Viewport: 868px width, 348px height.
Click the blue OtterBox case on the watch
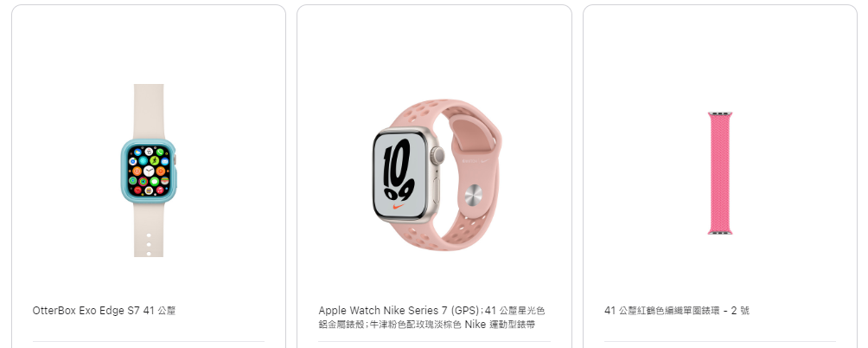pos(149,171)
